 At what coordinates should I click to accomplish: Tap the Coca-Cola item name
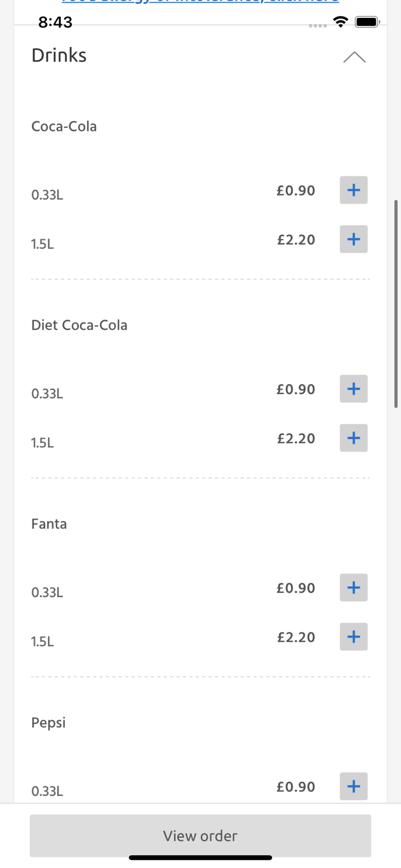64,126
